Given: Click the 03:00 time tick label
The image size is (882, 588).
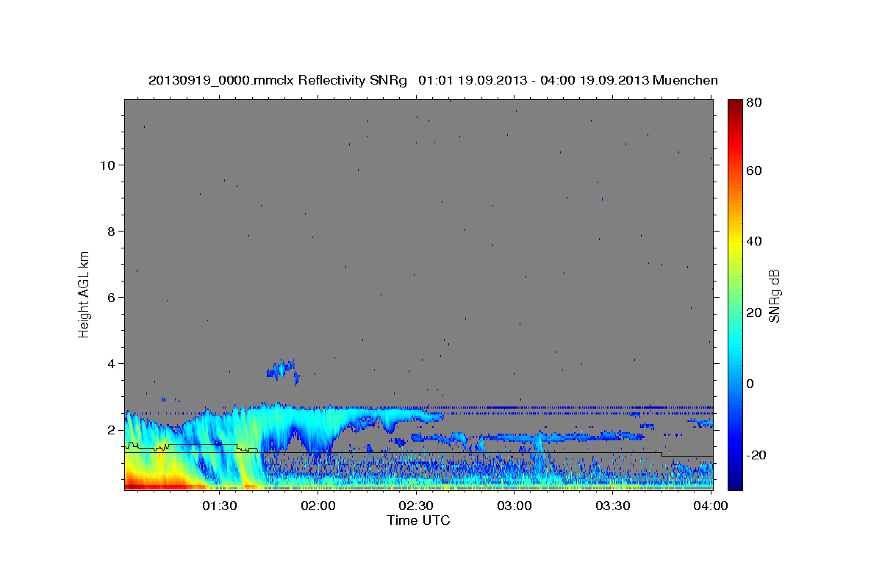Looking at the screenshot, I should [514, 506].
